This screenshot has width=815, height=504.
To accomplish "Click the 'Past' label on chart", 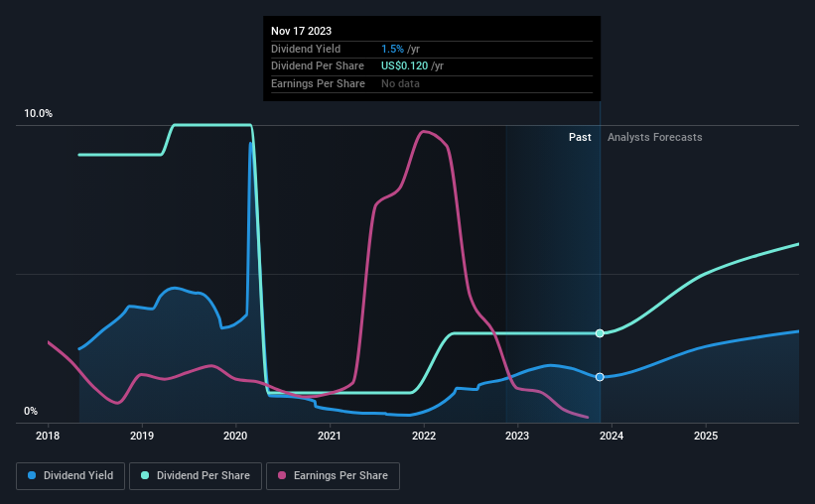I will pyautogui.click(x=580, y=137).
